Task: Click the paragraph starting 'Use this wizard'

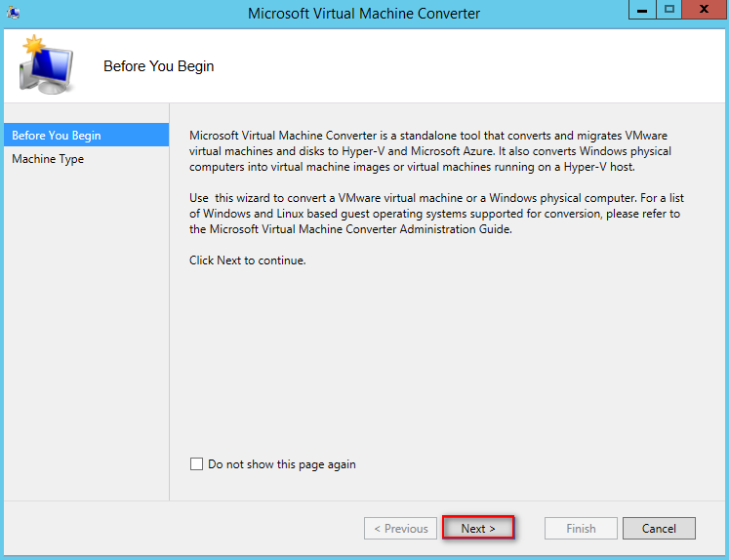Action: click(x=436, y=214)
